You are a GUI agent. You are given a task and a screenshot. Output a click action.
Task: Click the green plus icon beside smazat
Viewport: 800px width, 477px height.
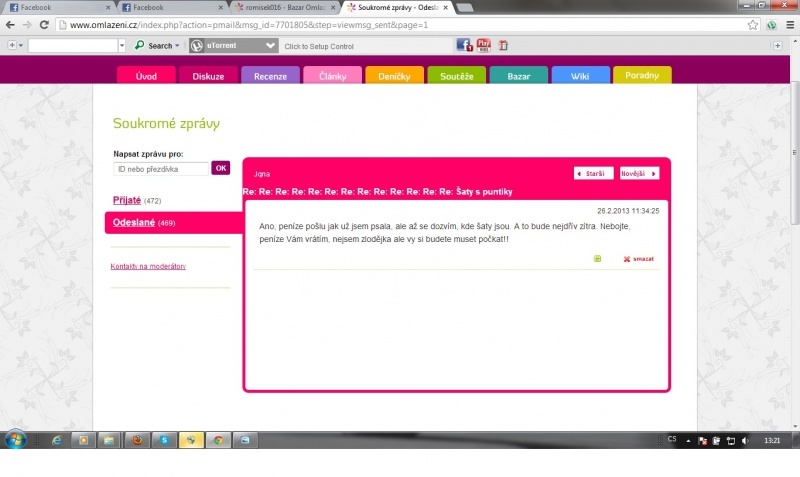[x=598, y=259]
